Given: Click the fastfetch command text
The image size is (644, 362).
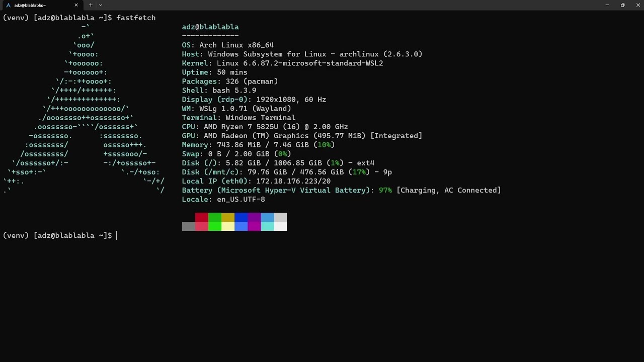Looking at the screenshot, I should pos(136,18).
